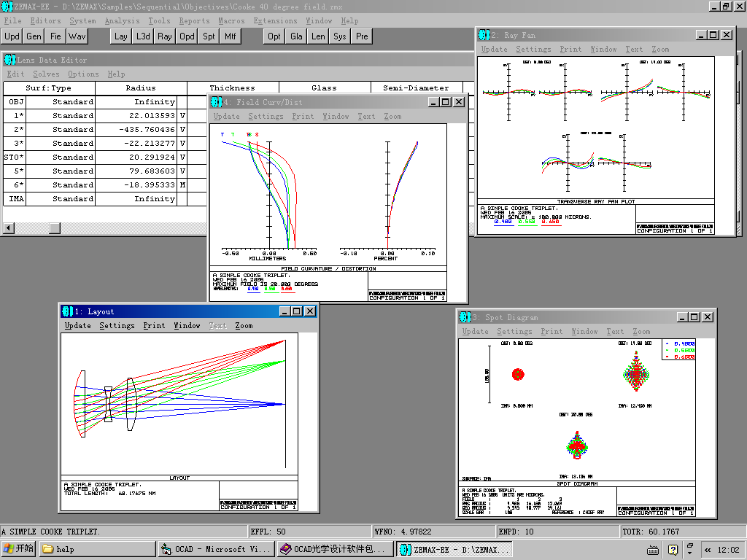Open Zoom menu in Field Curv/Dist window
Image resolution: width=747 pixels, height=560 pixels.
click(392, 116)
